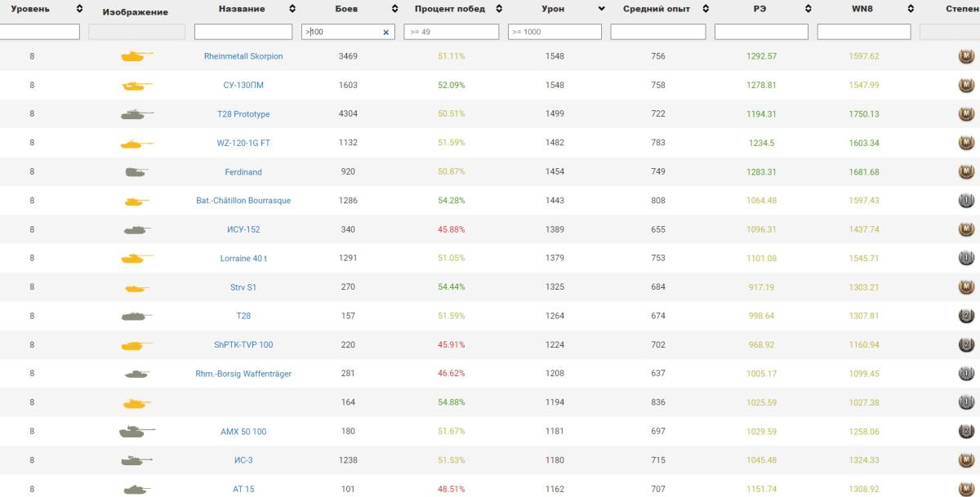The width and height of the screenshot is (980, 497).
Task: Click the WZ-120-1G FT tank image
Action: pyautogui.click(x=136, y=144)
